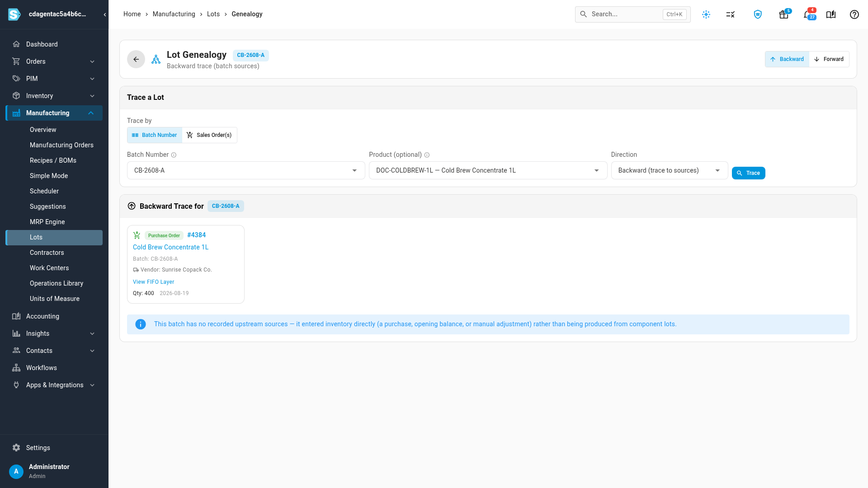Open the notifications bell
The width and height of the screenshot is (868, 488).
[x=808, y=14]
